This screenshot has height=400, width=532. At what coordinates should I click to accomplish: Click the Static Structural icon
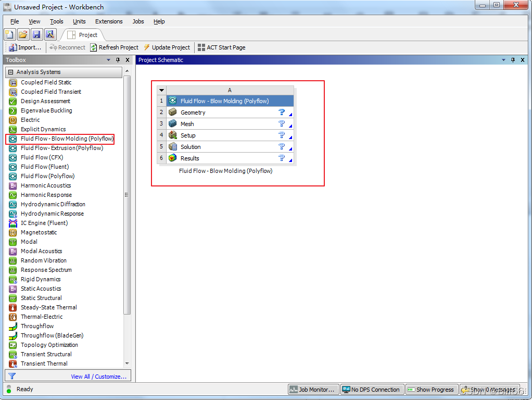point(12,298)
